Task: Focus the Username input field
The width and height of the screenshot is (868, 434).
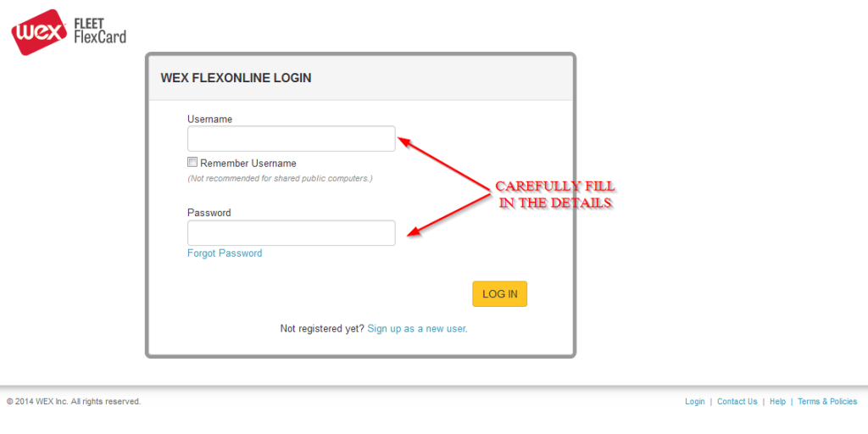Action: (291, 139)
